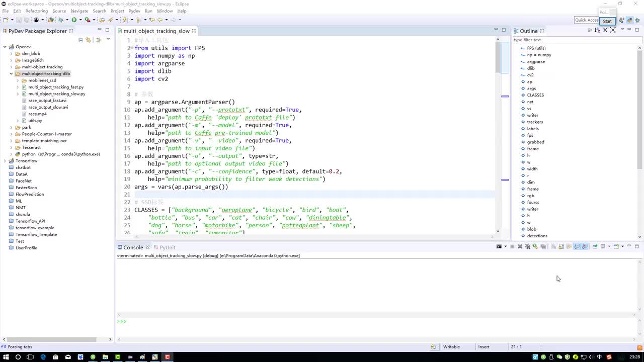Viewport: 644px width, 362px height.
Task: Click the Open Perspective icon
Action: coord(621,20)
